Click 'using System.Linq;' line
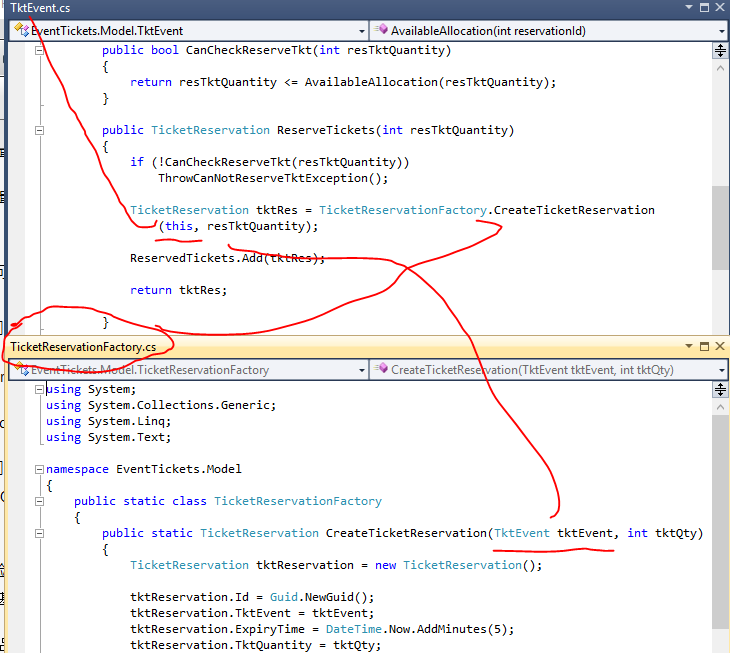The image size is (730, 653). click(108, 421)
